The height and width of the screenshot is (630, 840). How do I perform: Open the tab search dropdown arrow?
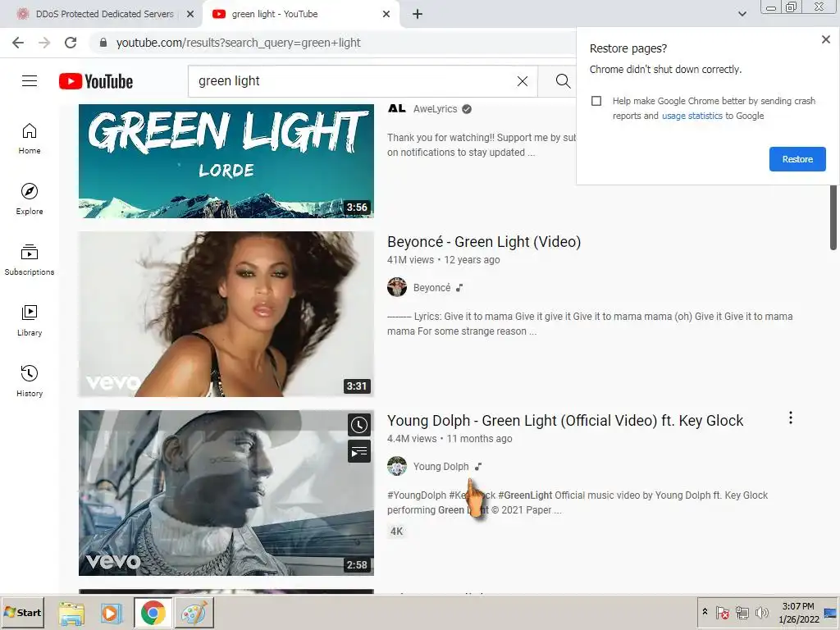[x=742, y=14]
